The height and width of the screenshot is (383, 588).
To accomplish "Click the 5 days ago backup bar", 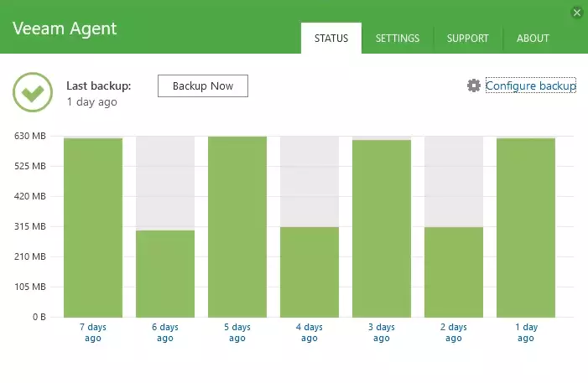I will 237,226.
